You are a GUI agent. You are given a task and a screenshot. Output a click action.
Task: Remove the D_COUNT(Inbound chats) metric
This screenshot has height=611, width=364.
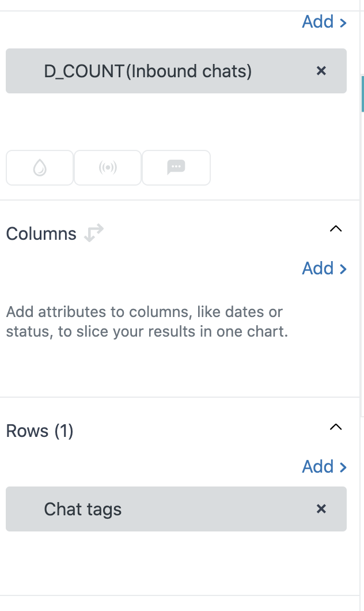[321, 71]
